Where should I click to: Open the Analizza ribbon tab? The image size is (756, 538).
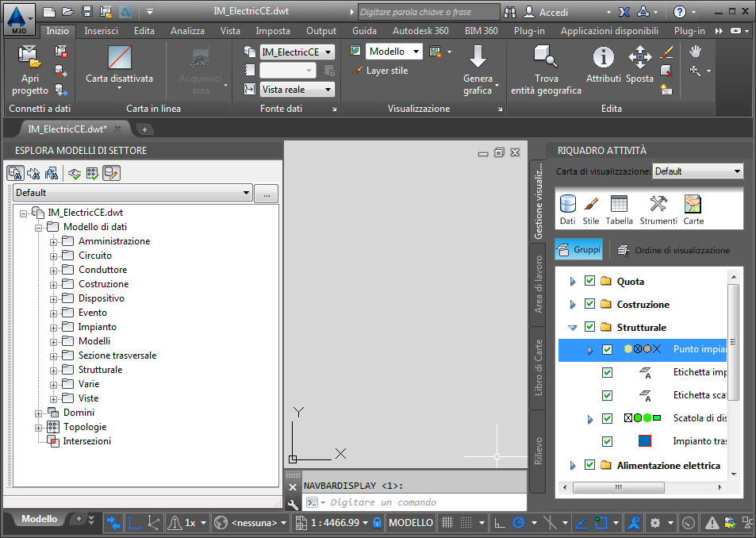[187, 31]
